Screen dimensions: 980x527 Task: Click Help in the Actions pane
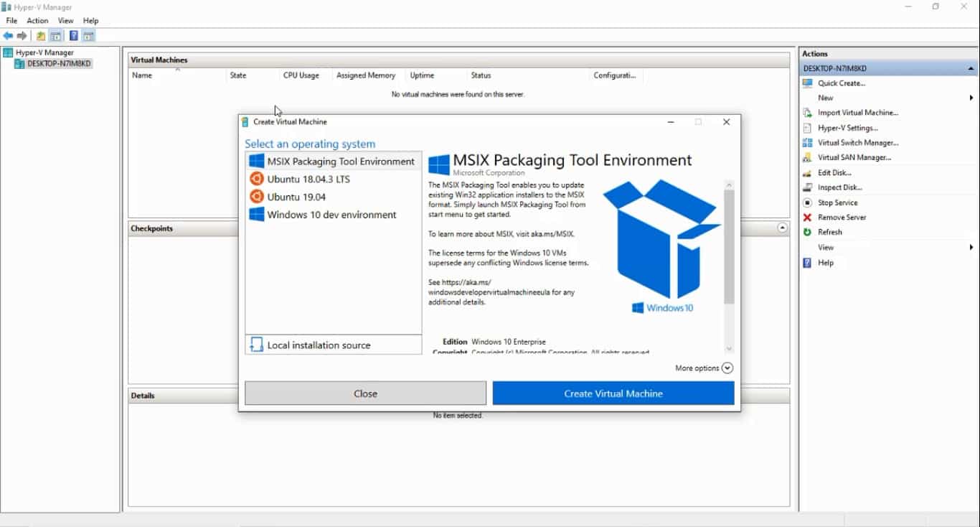[826, 263]
